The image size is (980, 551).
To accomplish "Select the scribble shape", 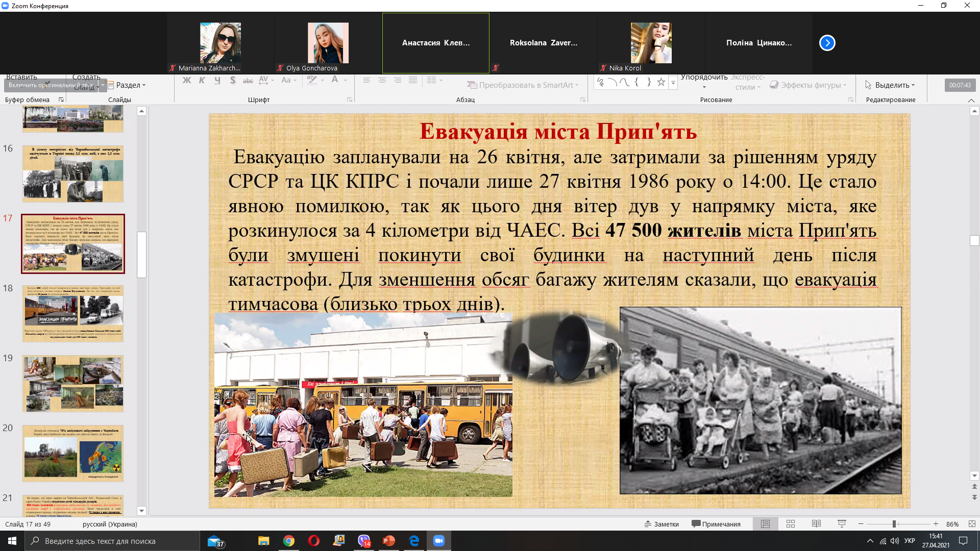I will click(600, 82).
